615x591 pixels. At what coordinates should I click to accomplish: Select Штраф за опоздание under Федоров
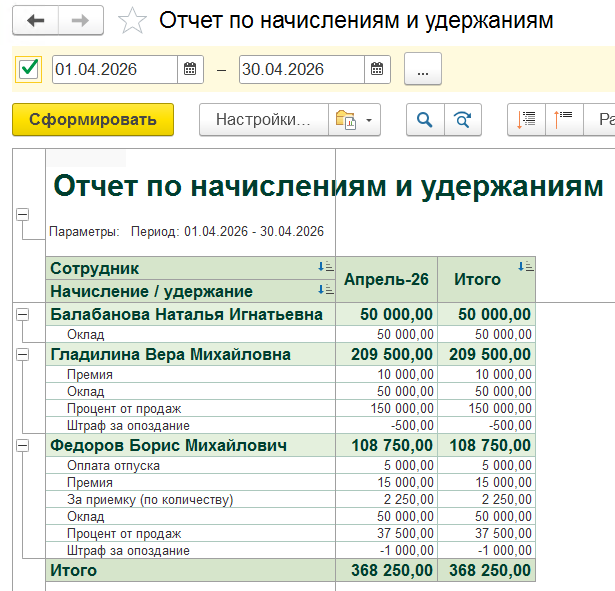[191, 551]
